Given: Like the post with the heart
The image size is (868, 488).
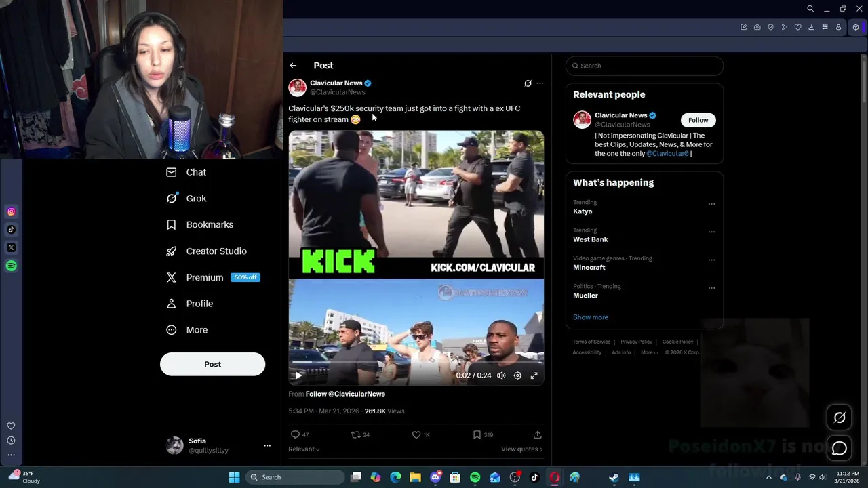Looking at the screenshot, I should (x=416, y=434).
